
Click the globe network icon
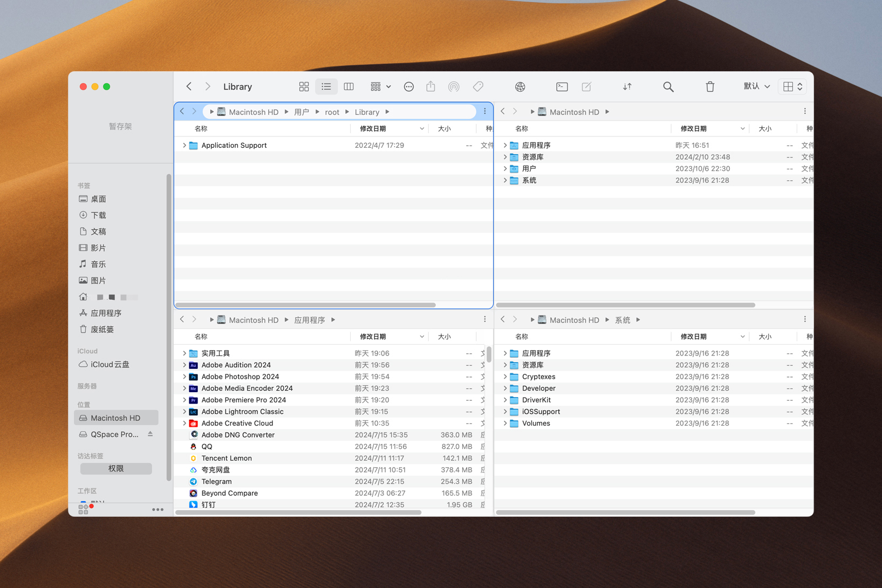(x=520, y=87)
